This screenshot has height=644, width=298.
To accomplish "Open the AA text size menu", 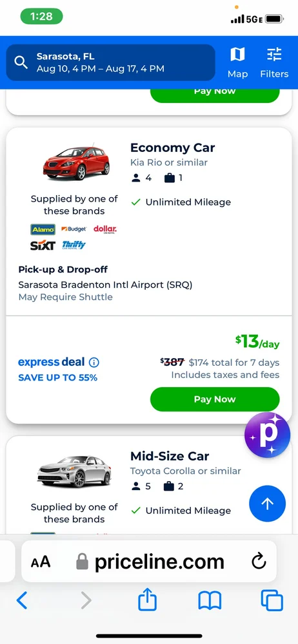I will tap(41, 562).
